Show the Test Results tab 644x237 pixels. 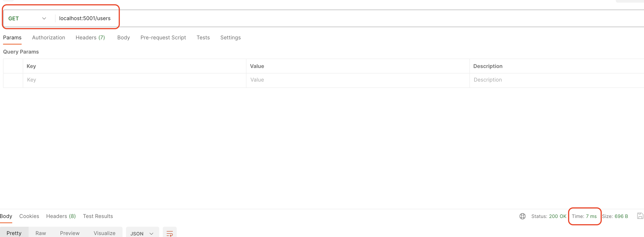98,216
